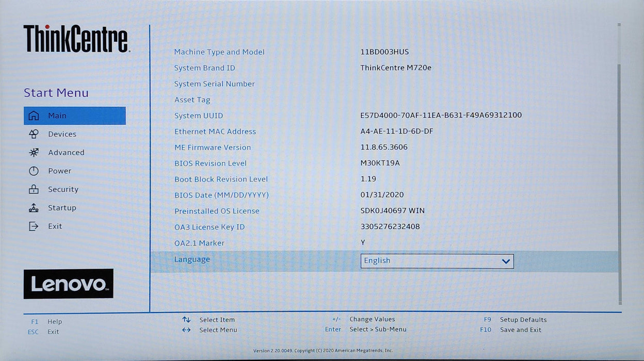Click the Asset Tag label
Image resolution: width=644 pixels, height=361 pixels.
pyautogui.click(x=192, y=100)
